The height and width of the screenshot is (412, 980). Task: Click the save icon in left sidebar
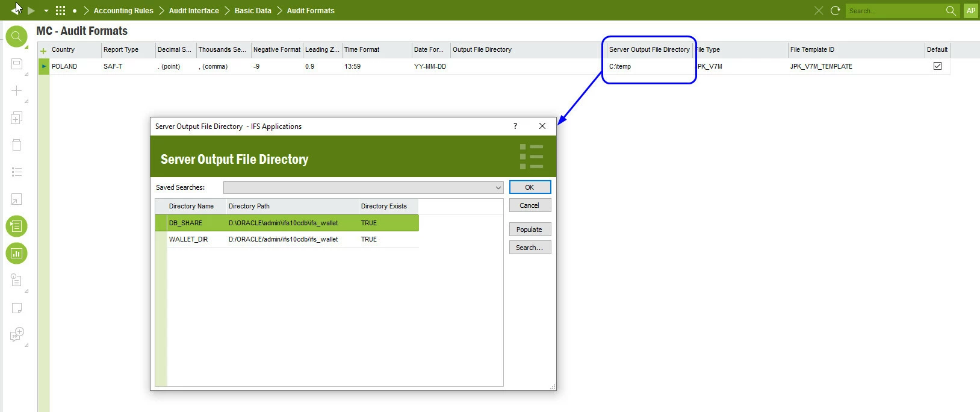click(17, 64)
